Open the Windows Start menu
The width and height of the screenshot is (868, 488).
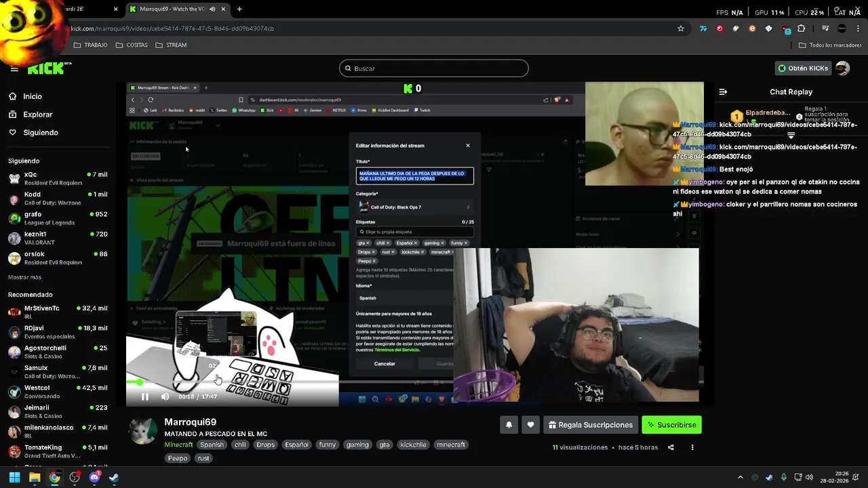(14, 477)
